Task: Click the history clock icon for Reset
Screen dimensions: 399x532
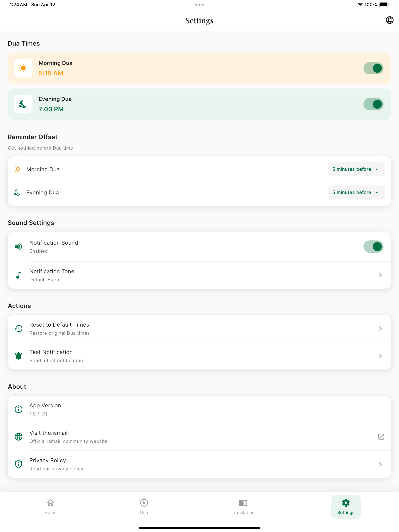Action: [x=19, y=328]
